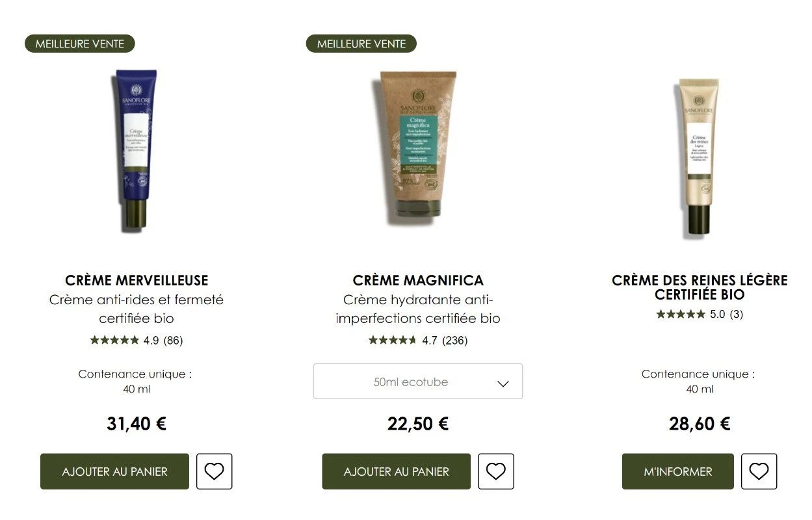View the blue Crème Merveilleuse tube image
The width and height of the screenshot is (812, 520).
click(x=135, y=149)
